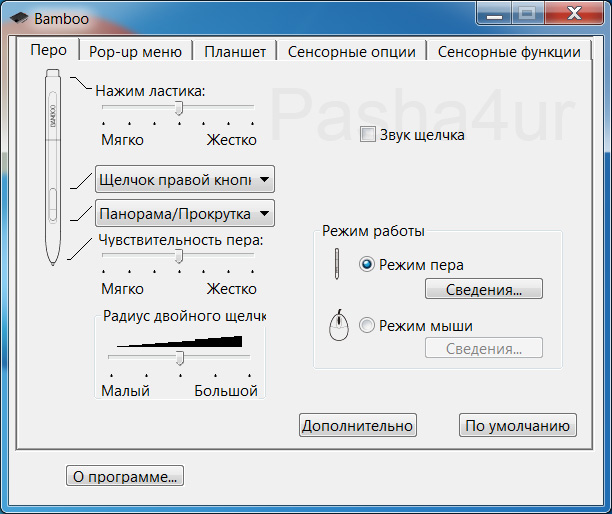The height and width of the screenshot is (514, 612).
Task: Close the Bamboo window
Action: pyautogui.click(x=574, y=14)
